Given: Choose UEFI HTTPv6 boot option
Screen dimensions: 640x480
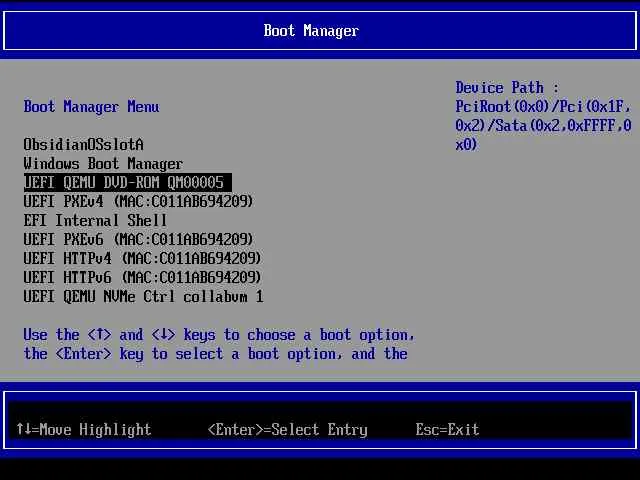Looking at the screenshot, I should [142, 278].
